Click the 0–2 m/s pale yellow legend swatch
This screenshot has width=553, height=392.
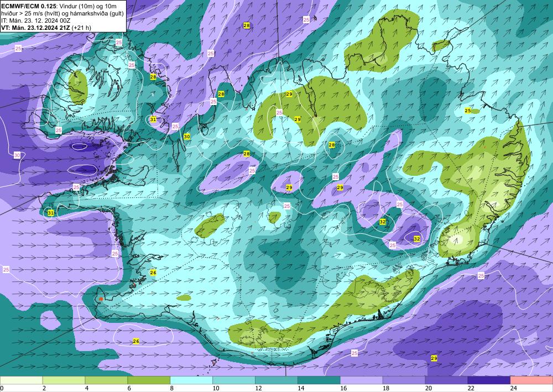[21, 380]
